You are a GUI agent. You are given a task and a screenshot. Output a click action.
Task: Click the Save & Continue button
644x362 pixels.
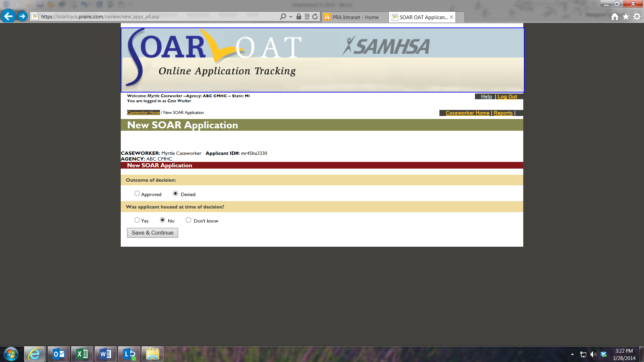pyautogui.click(x=152, y=233)
